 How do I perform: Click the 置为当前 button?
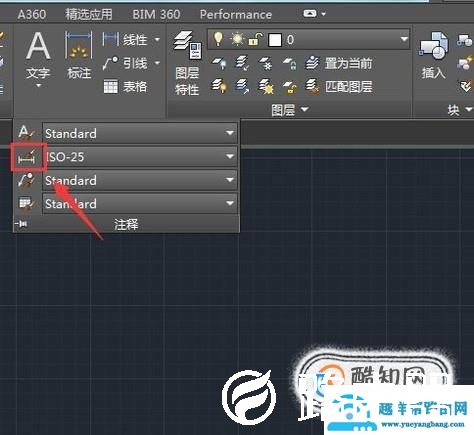(x=339, y=63)
